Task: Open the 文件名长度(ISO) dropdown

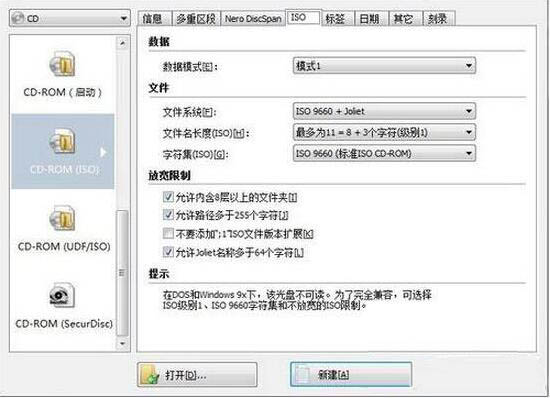Action: click(x=384, y=132)
